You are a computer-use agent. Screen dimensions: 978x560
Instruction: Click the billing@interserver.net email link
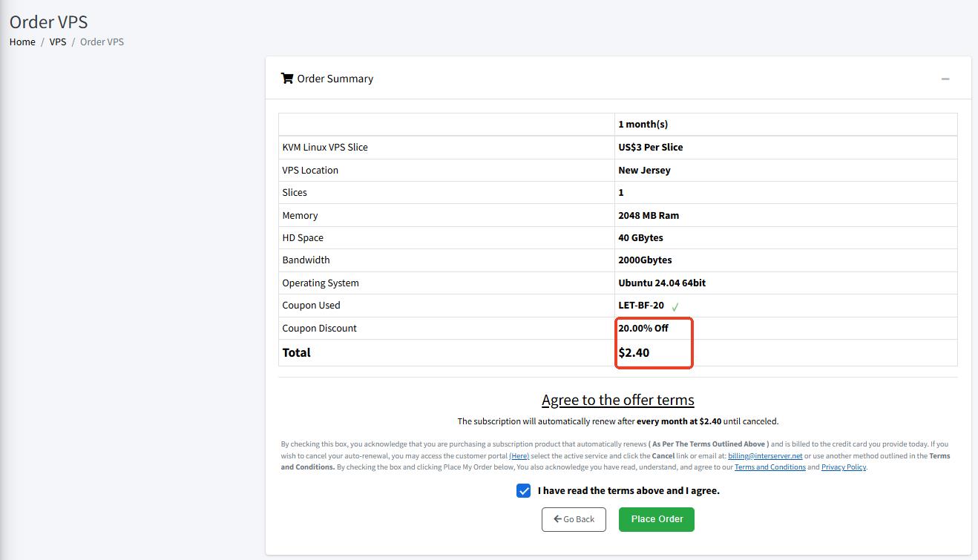765,456
